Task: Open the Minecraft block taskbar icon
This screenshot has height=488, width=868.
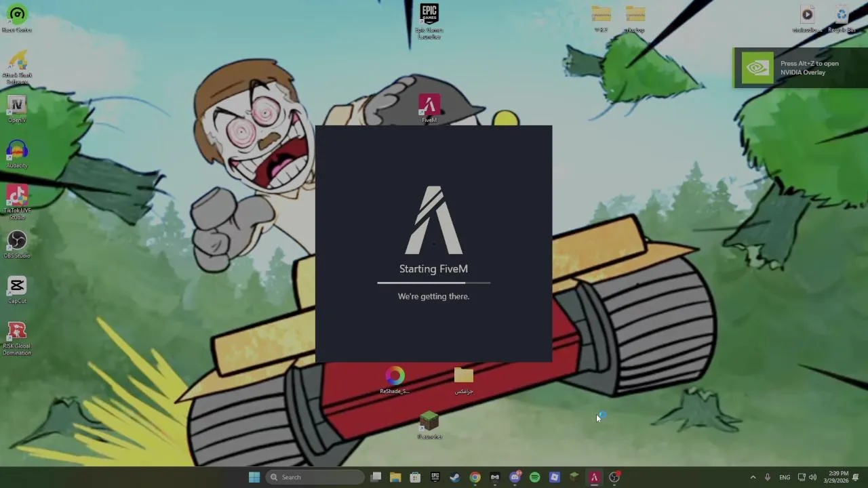Action: point(574,477)
